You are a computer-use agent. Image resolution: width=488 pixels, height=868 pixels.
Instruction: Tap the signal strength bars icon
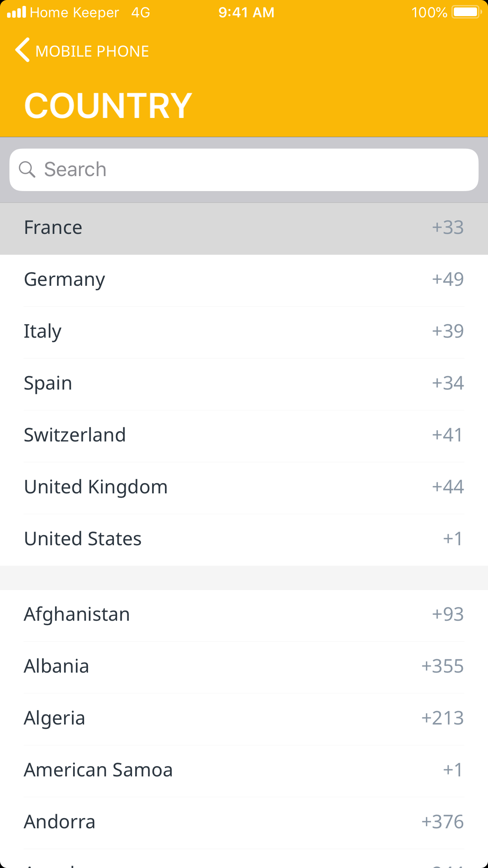[x=17, y=12]
